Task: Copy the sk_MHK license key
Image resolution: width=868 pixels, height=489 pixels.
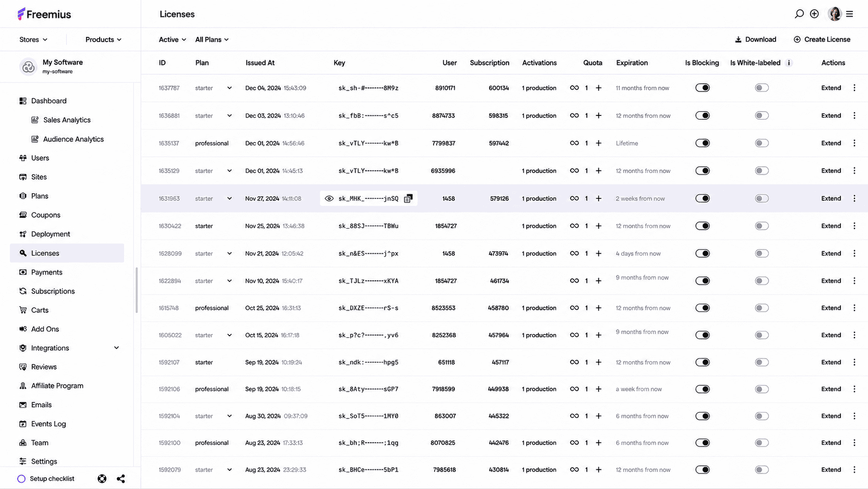Action: 409,199
